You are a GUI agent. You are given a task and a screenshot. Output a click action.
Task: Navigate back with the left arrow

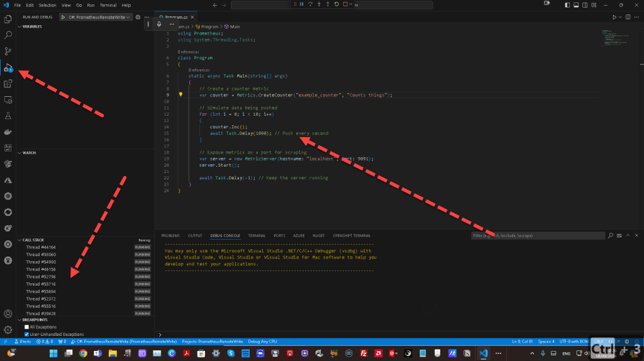pos(215,5)
